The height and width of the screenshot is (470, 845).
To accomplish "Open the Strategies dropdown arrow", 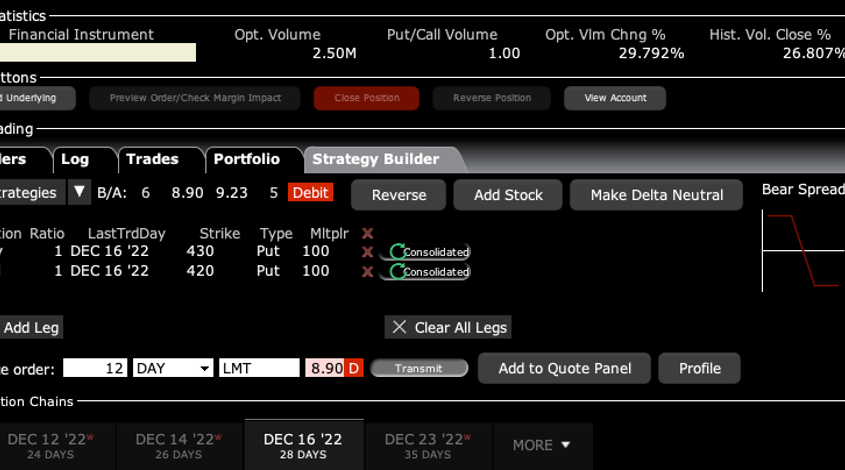I will 79,192.
